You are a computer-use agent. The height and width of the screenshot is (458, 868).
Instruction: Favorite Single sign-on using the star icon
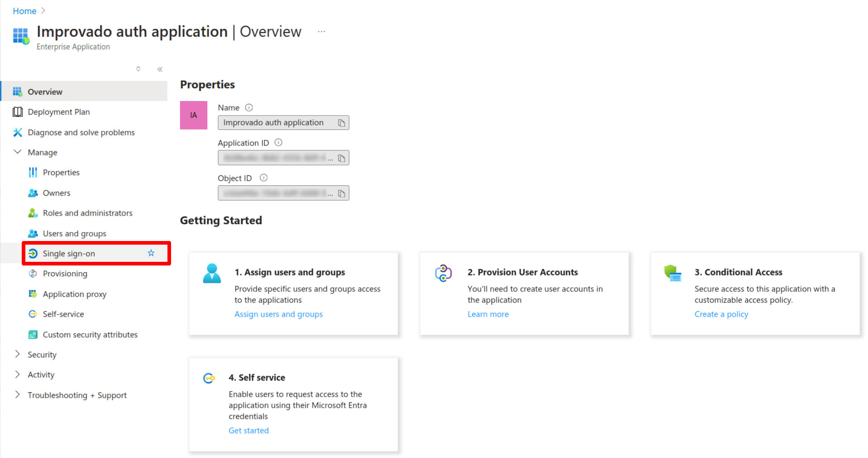click(151, 253)
